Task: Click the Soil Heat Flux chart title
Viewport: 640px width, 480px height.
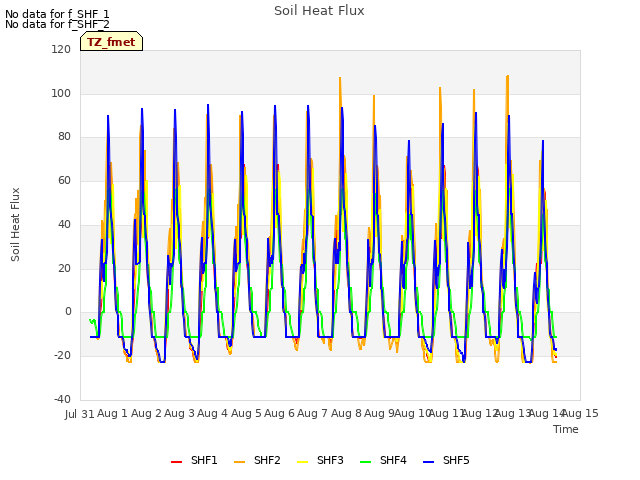Action: point(319,11)
